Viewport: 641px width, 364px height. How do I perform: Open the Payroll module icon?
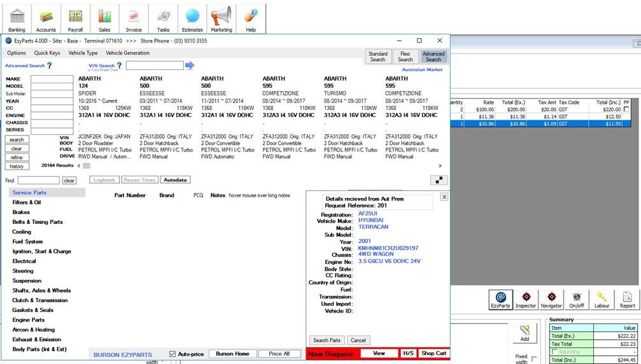76,18
